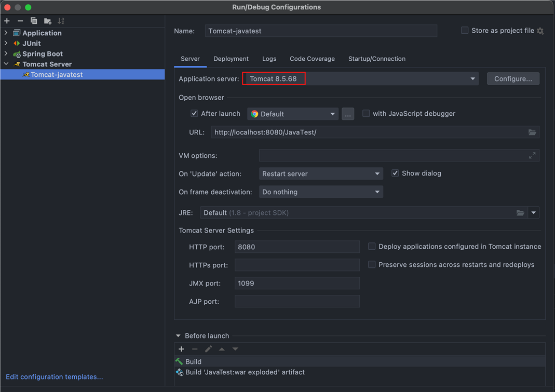Collapse the Before launch section
555x392 pixels.
pos(178,336)
